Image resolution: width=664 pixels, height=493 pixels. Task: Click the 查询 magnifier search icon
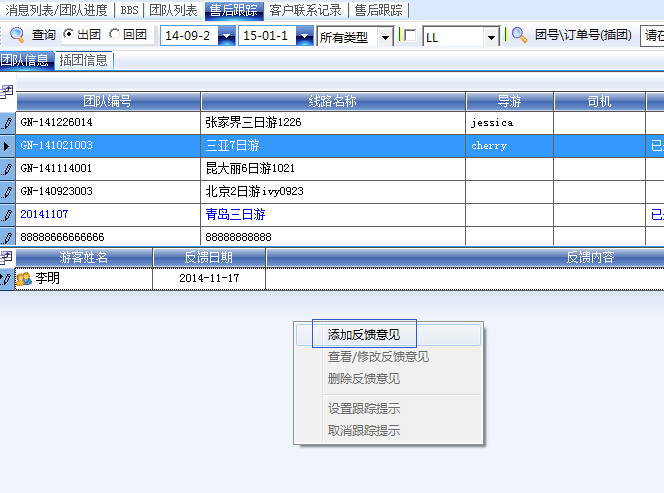[17, 35]
